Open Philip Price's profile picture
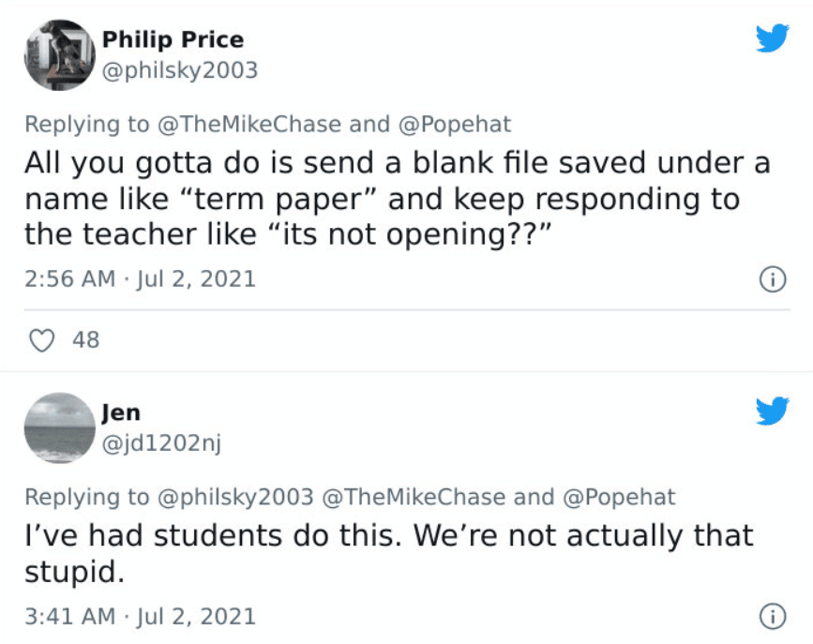This screenshot has height=644, width=813. (58, 55)
